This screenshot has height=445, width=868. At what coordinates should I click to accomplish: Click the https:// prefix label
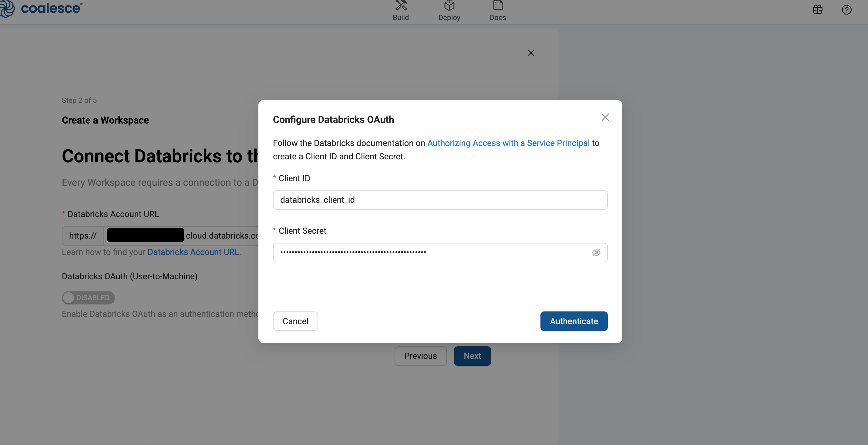[x=83, y=236]
